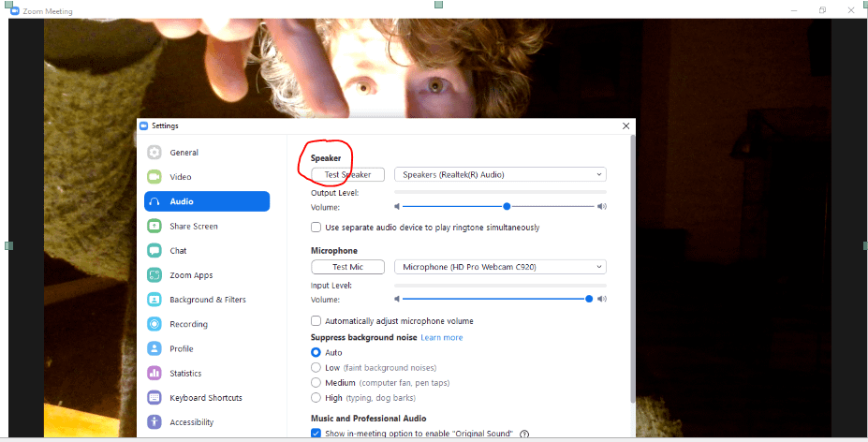Click the Test Mic button
The width and height of the screenshot is (868, 442).
(347, 267)
